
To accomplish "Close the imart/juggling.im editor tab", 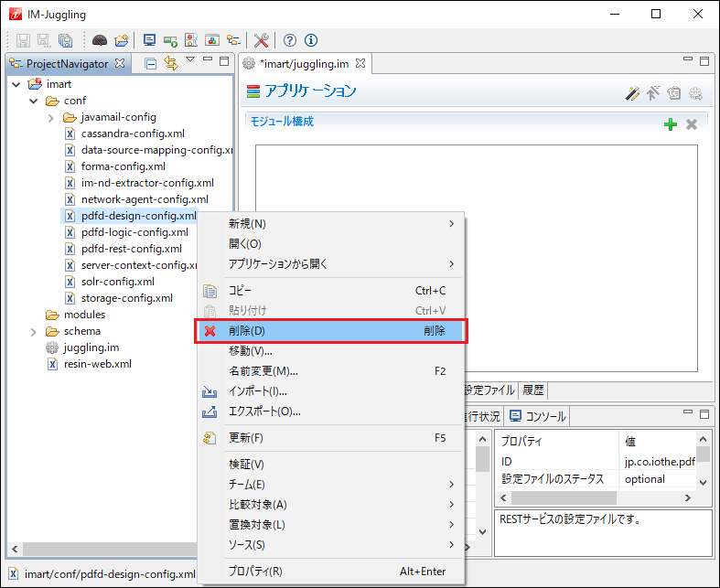I will (x=360, y=63).
